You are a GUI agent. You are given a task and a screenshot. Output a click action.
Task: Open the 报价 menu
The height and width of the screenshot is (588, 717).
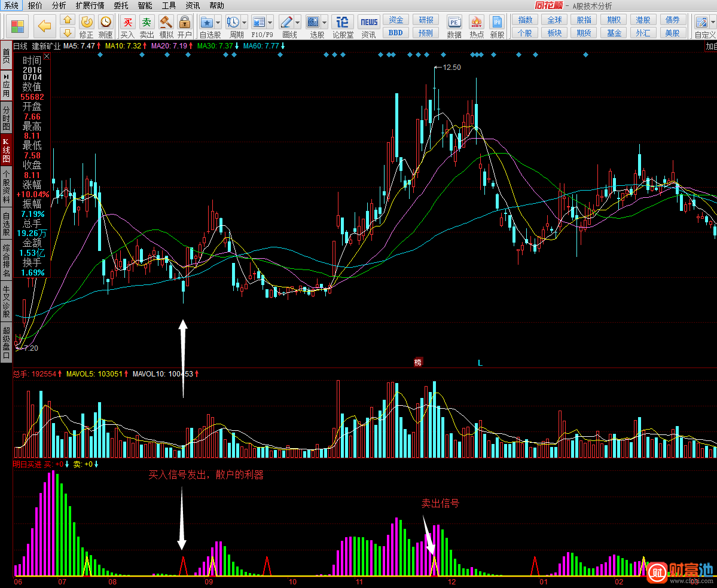click(35, 5)
